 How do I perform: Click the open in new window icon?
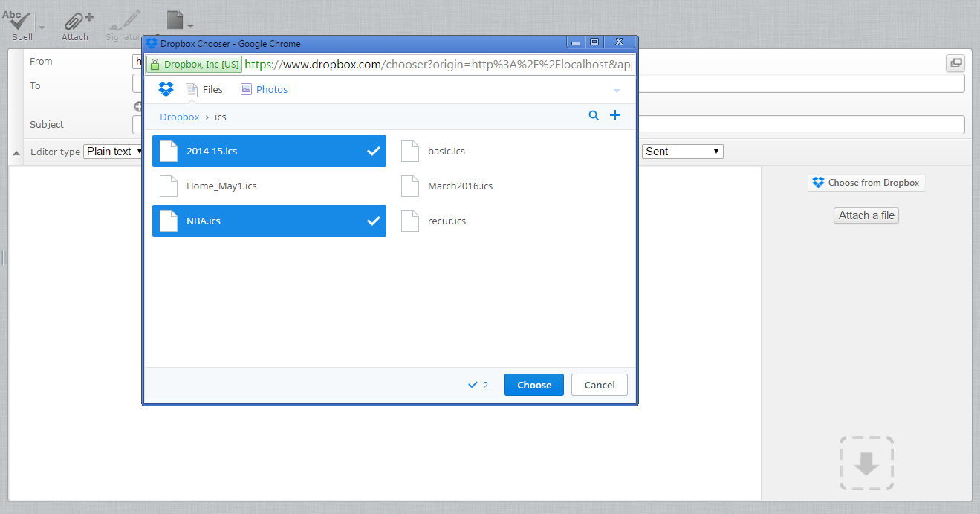click(955, 63)
